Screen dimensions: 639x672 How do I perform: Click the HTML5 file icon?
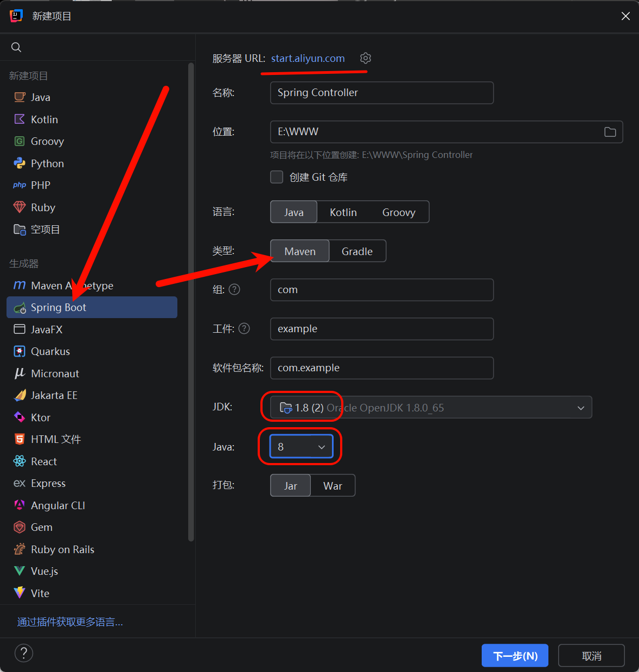(x=20, y=439)
